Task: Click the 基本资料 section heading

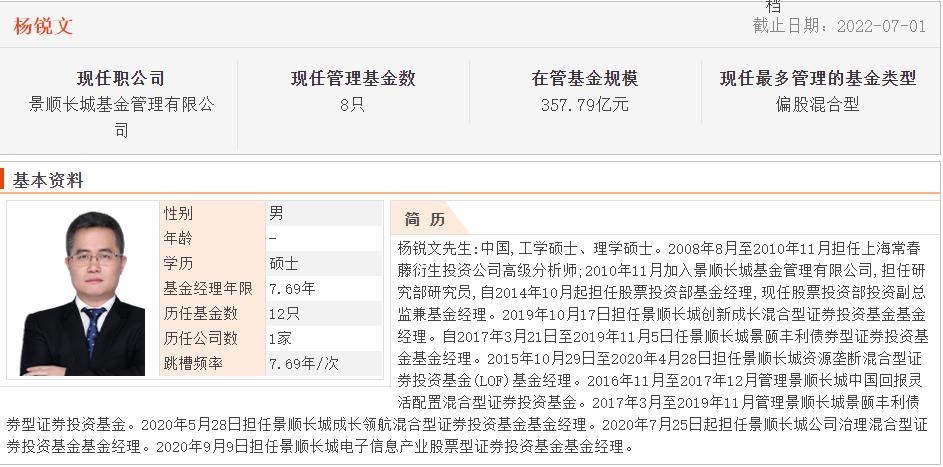Action: 48,180
